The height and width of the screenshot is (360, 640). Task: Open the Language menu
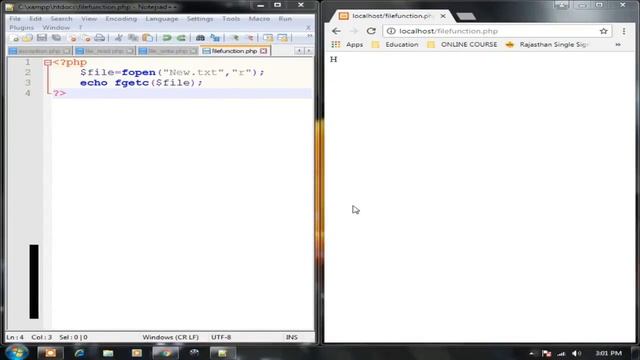tap(162, 19)
